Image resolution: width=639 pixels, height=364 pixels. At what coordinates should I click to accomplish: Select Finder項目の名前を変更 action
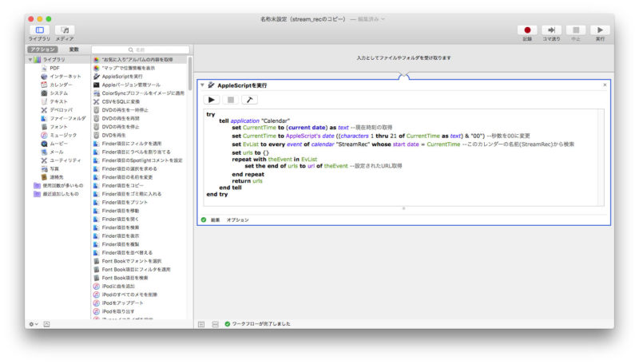tap(123, 177)
